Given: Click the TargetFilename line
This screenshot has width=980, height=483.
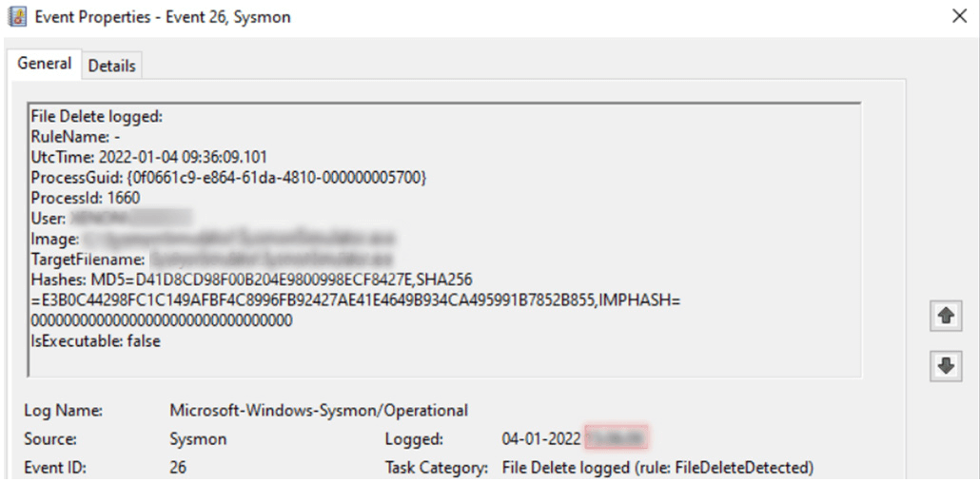Looking at the screenshot, I should (x=213, y=260).
